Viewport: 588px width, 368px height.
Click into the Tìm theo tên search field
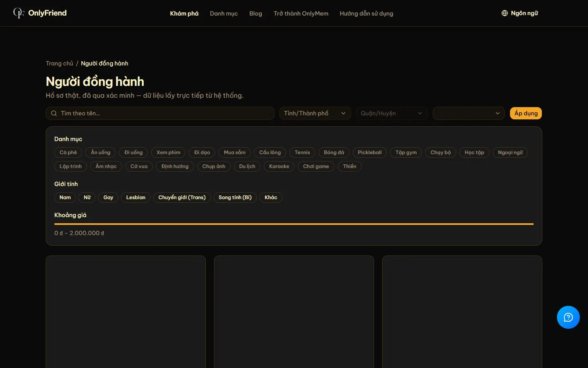click(160, 113)
